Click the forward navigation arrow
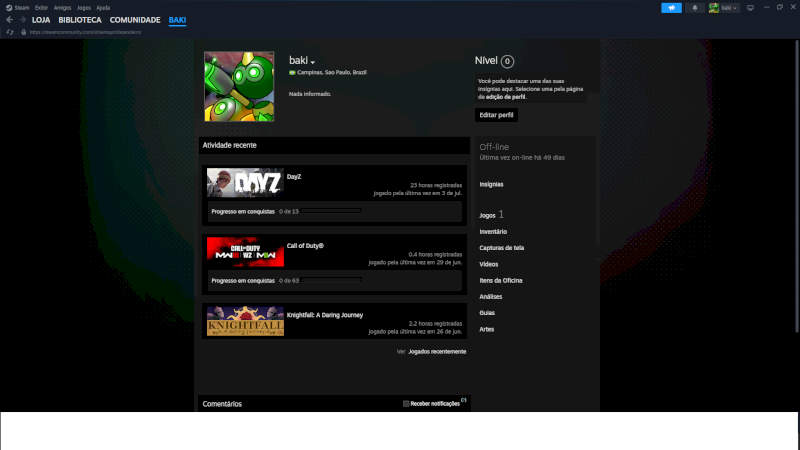800x450 pixels. tap(22, 20)
